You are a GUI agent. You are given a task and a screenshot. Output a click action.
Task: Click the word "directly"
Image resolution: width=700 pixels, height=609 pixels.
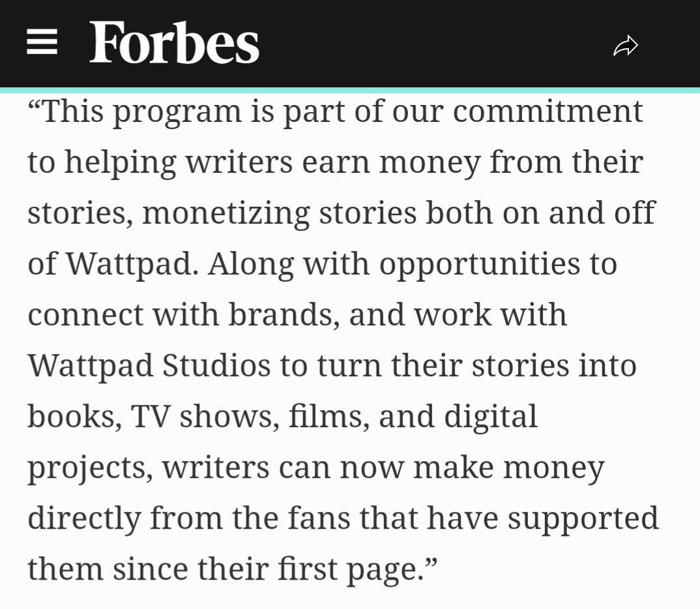[x=84, y=518]
